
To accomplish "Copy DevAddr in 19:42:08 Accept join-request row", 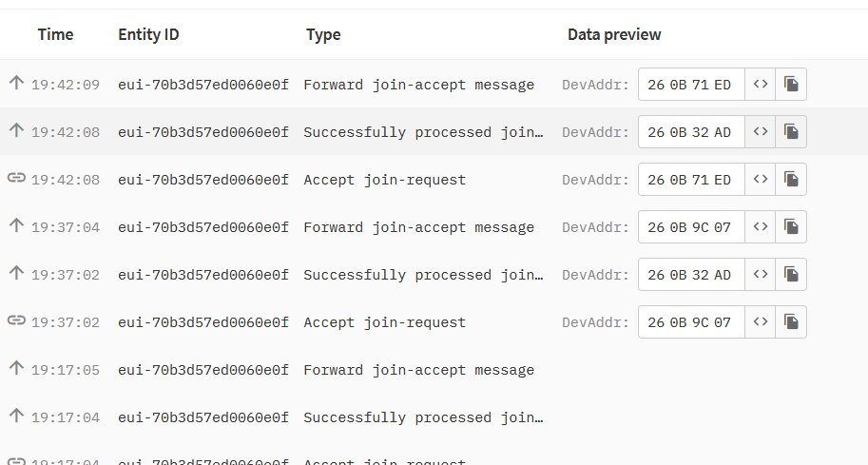I will [x=791, y=180].
